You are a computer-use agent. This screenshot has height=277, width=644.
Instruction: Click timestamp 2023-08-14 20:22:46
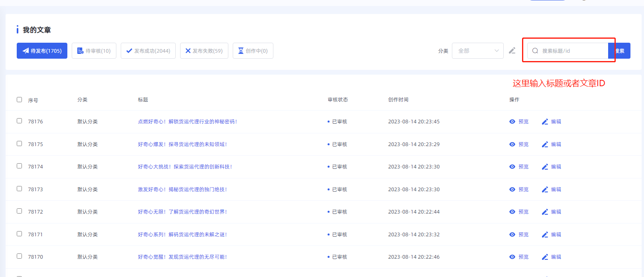[414, 257]
